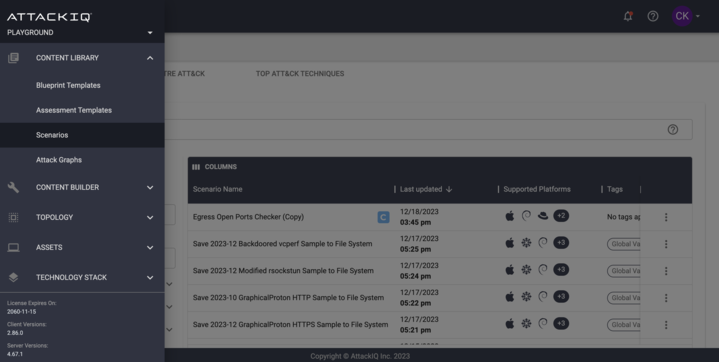Collapse the CONTENT LIBRARY section
The image size is (719, 362).
(x=150, y=58)
